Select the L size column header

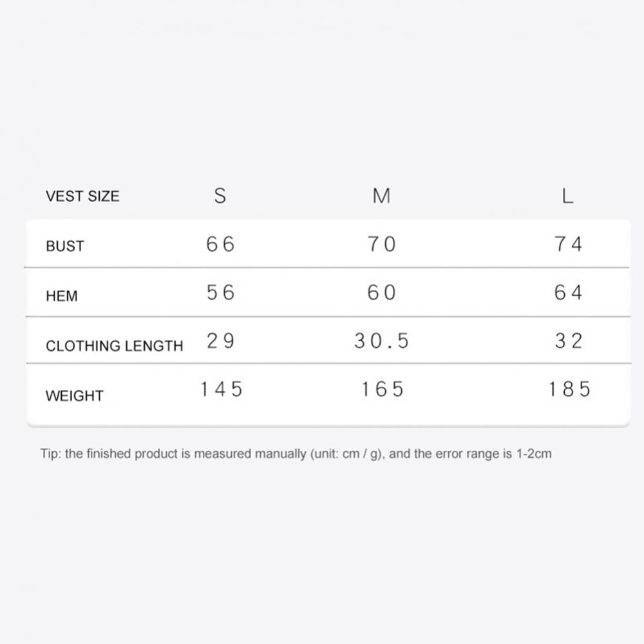tap(567, 196)
